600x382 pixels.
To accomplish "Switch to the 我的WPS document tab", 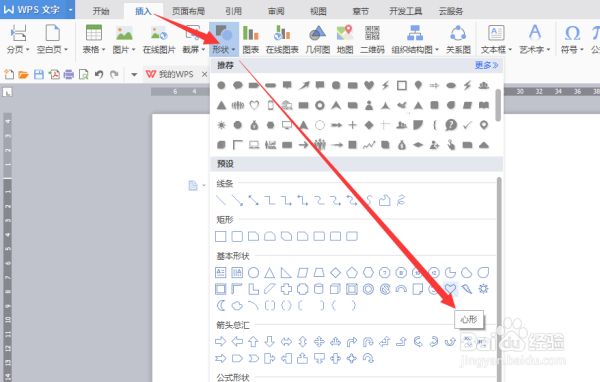I will click(170, 74).
